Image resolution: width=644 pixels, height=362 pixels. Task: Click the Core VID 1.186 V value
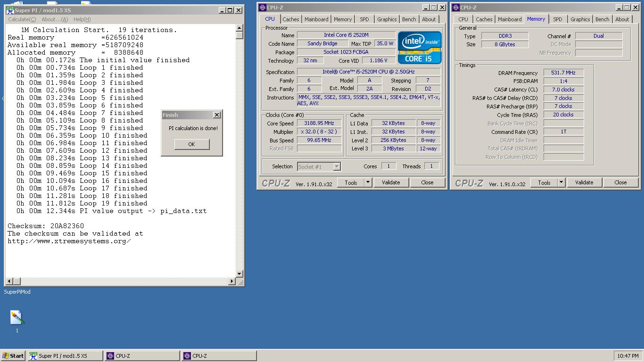coord(379,61)
